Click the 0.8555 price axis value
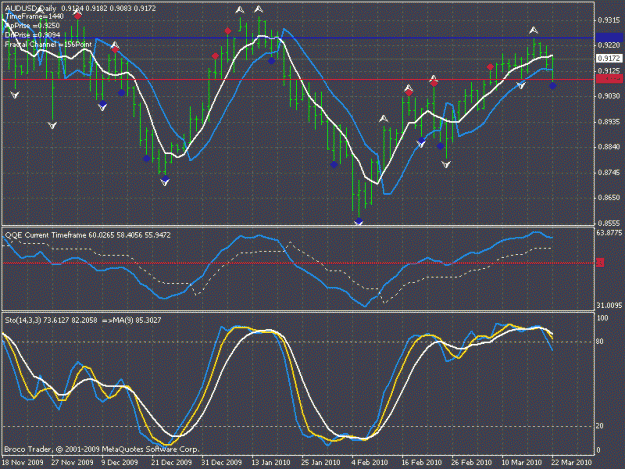Image resolution: width=625 pixels, height=469 pixels. 609,223
